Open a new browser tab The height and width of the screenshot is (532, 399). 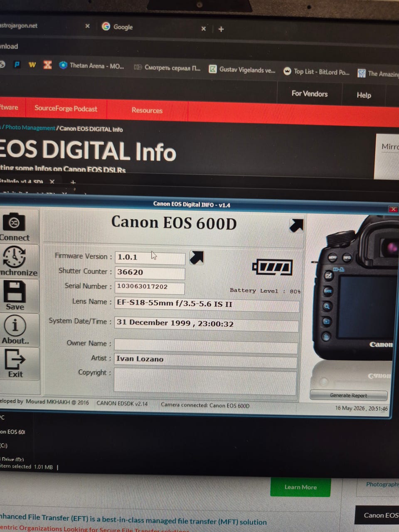tap(221, 29)
